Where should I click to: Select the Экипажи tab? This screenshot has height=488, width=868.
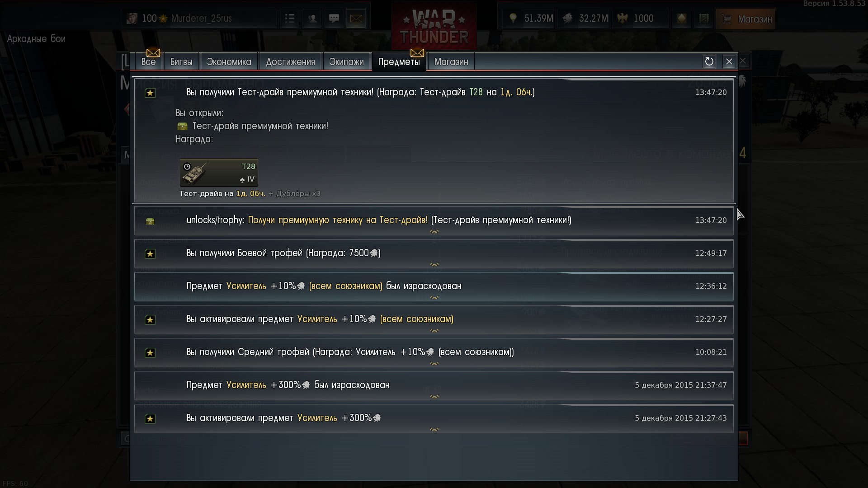pos(347,62)
